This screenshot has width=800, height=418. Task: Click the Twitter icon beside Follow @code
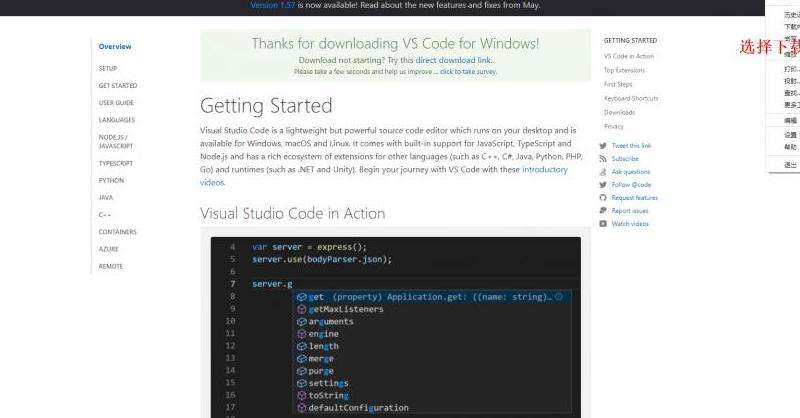[603, 185]
